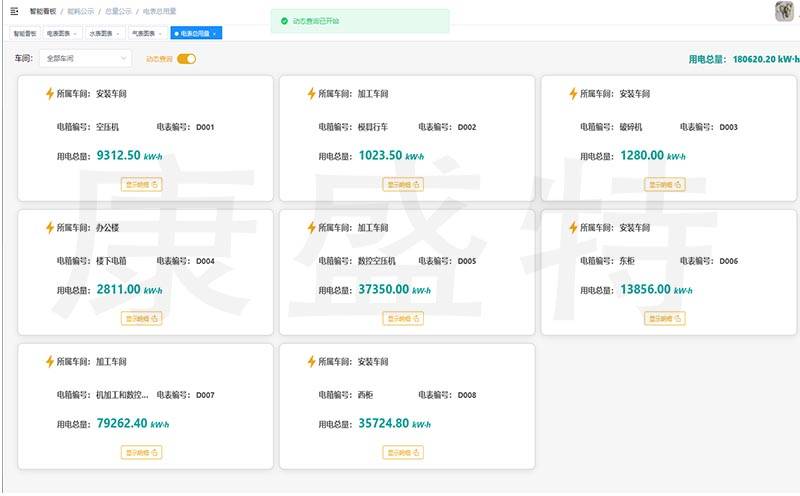Close the active 电表总用量 tab using its x
Screen dimensions: 800x496
coord(215,34)
